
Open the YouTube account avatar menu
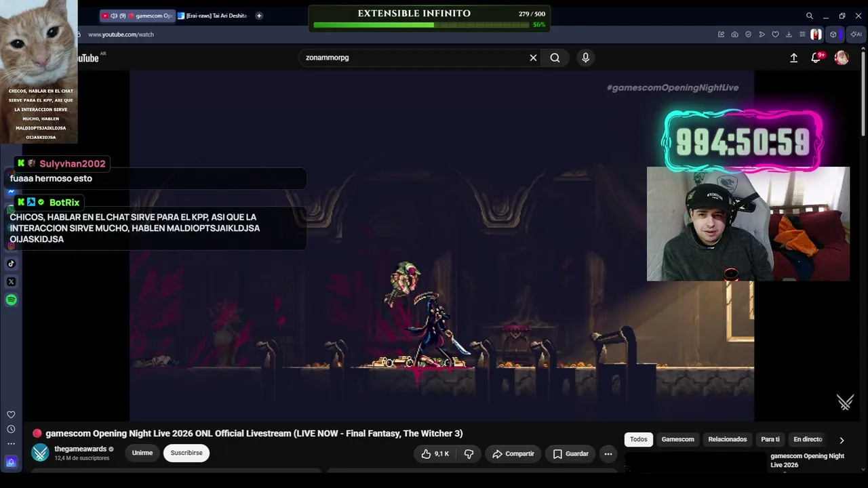tap(842, 58)
